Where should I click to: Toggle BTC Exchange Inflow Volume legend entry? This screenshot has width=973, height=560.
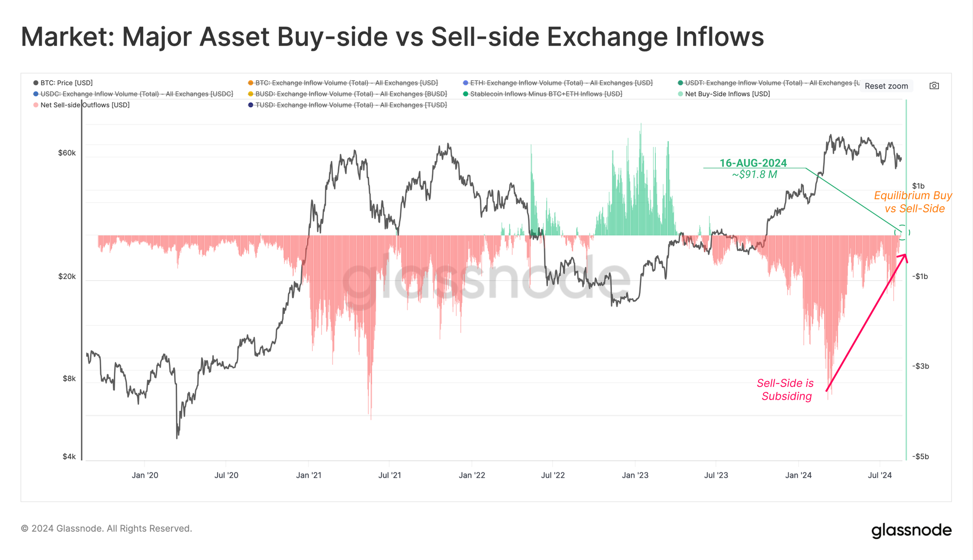(x=343, y=83)
